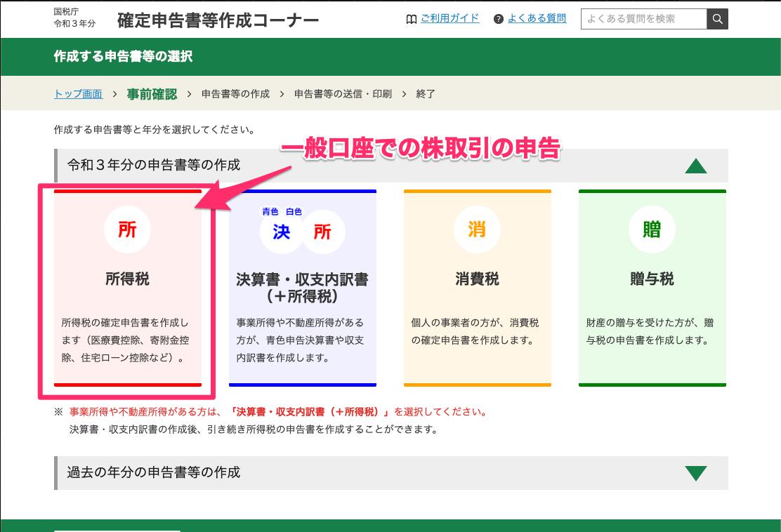
Task: Expand the 過去の年分の申告書等の作成 section
Action: pos(391,473)
